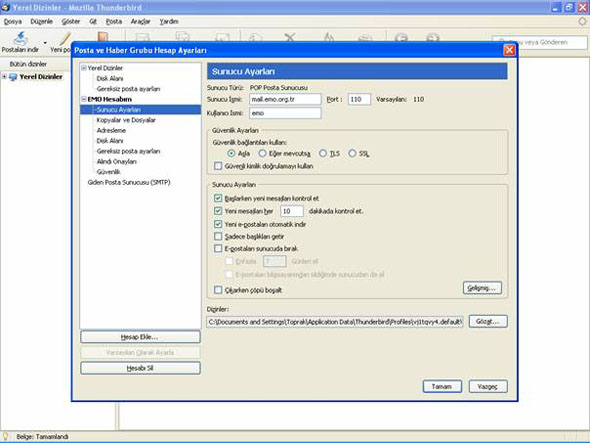Toggle Başlarken yeni mesajları kontrol et

(x=218, y=198)
